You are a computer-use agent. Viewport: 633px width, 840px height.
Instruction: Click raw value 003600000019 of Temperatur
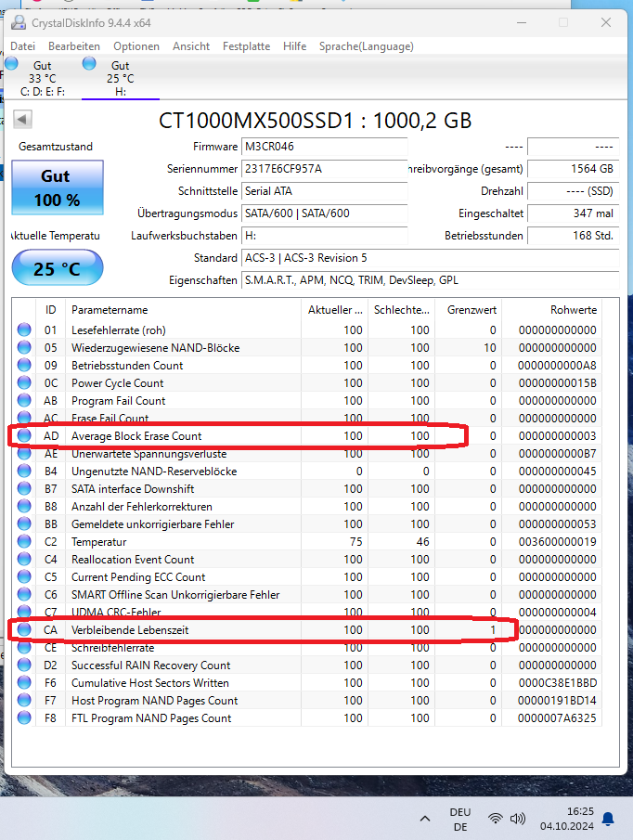[557, 542]
